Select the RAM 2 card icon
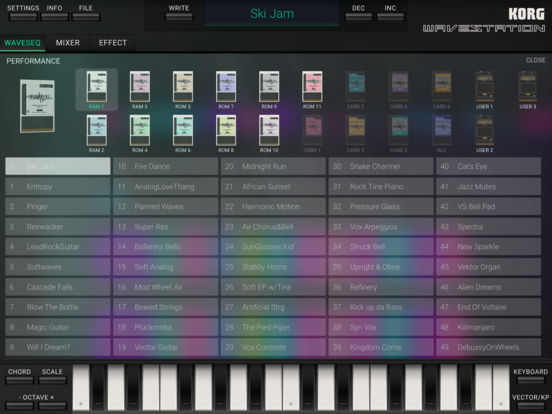Image resolution: width=552 pixels, height=414 pixels. (97, 130)
